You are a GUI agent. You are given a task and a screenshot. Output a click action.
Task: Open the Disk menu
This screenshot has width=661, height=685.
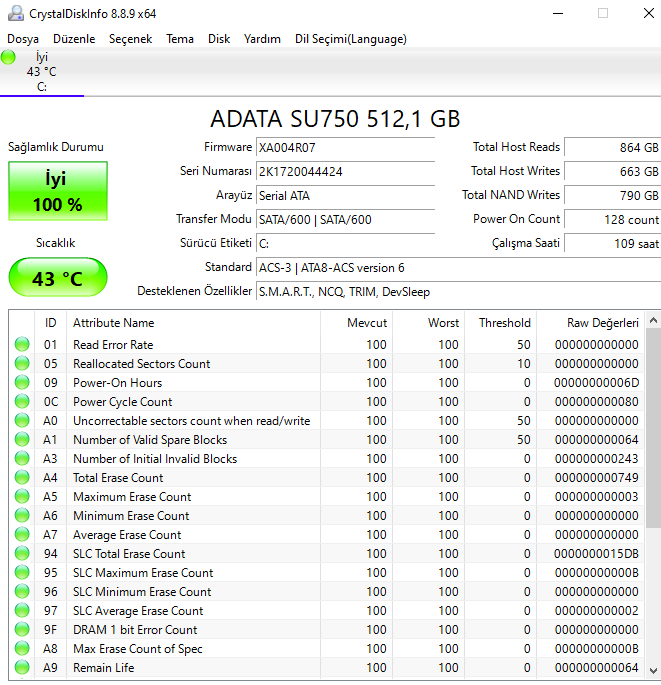tap(219, 39)
